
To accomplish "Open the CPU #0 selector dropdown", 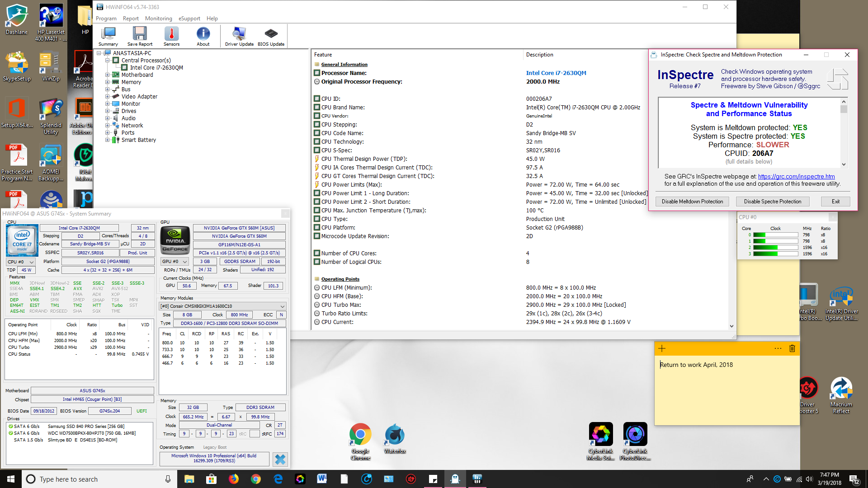I will 21,262.
